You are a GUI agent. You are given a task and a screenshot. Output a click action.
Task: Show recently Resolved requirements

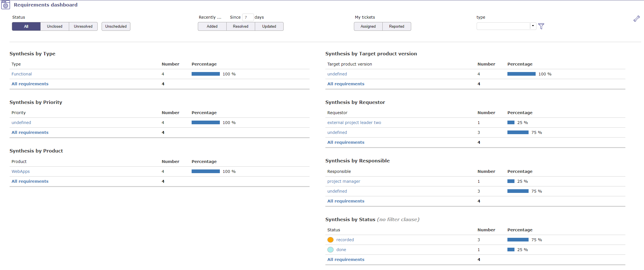click(x=240, y=26)
